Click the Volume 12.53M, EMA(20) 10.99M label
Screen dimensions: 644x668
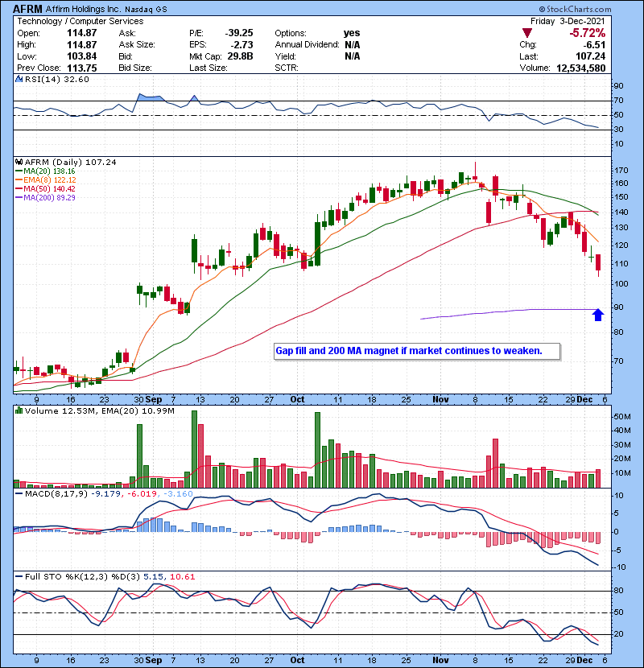pyautogui.click(x=100, y=410)
